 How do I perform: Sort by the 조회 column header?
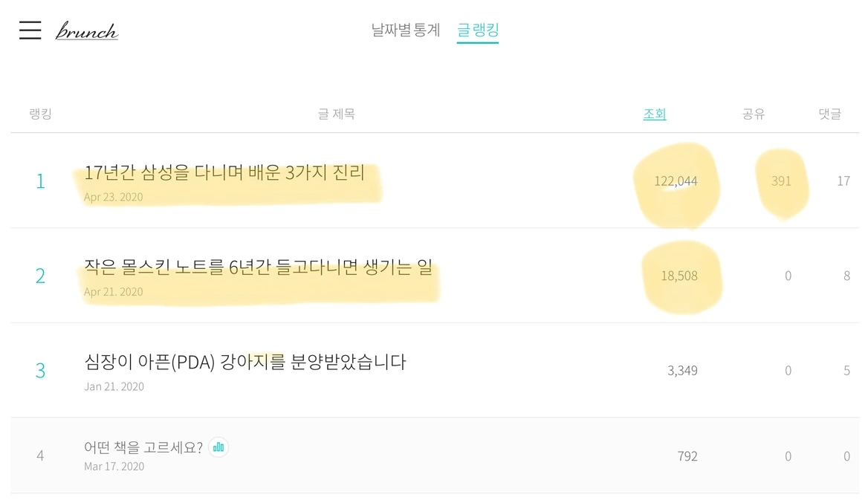click(x=655, y=114)
